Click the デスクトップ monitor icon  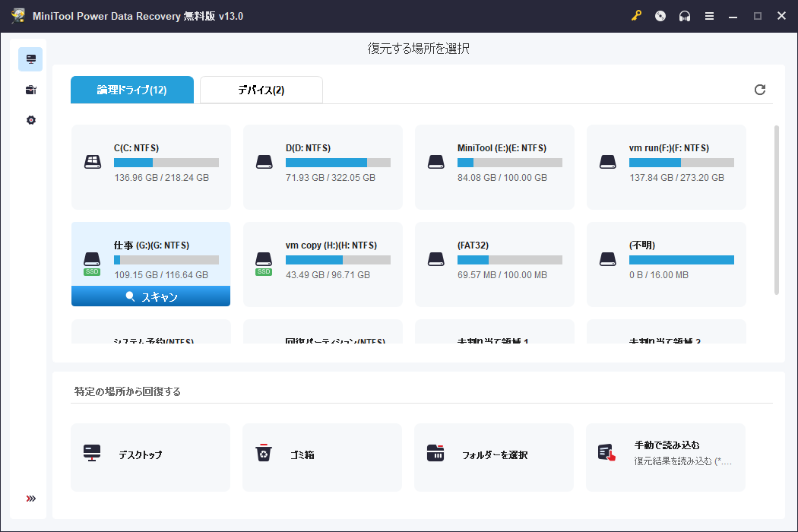(x=92, y=453)
